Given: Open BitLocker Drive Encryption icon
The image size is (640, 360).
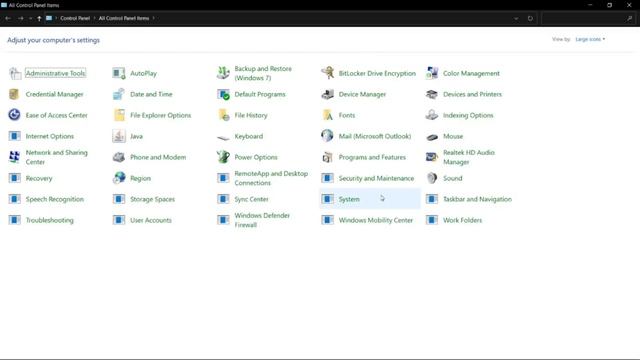Looking at the screenshot, I should pyautogui.click(x=327, y=73).
